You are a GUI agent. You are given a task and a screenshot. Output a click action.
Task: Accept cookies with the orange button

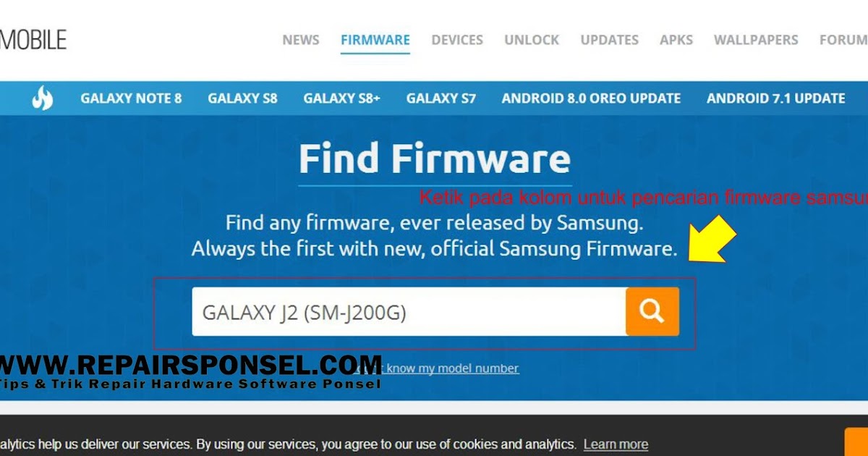pos(856,442)
